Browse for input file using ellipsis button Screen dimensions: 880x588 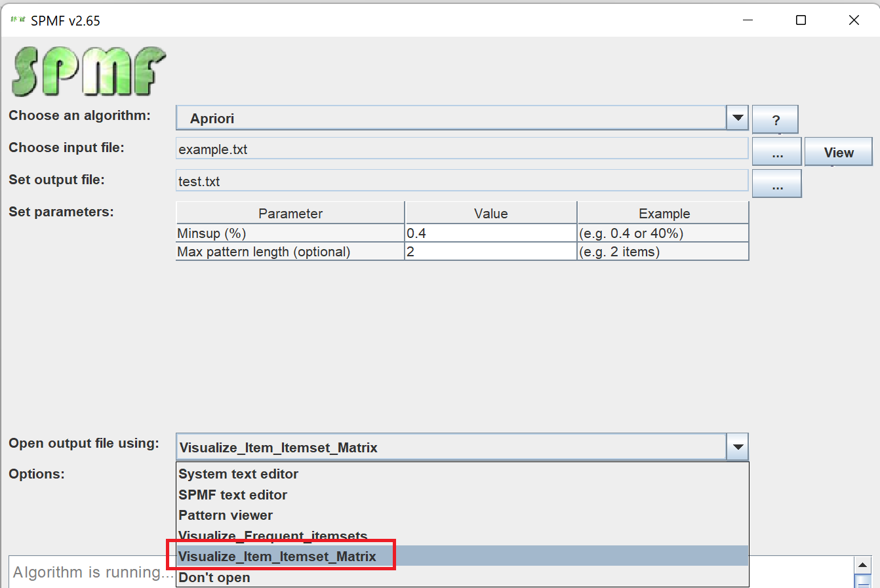pyautogui.click(x=777, y=152)
